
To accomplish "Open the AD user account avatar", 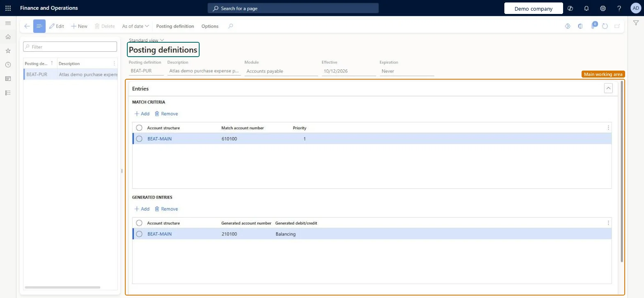I will pyautogui.click(x=635, y=8).
